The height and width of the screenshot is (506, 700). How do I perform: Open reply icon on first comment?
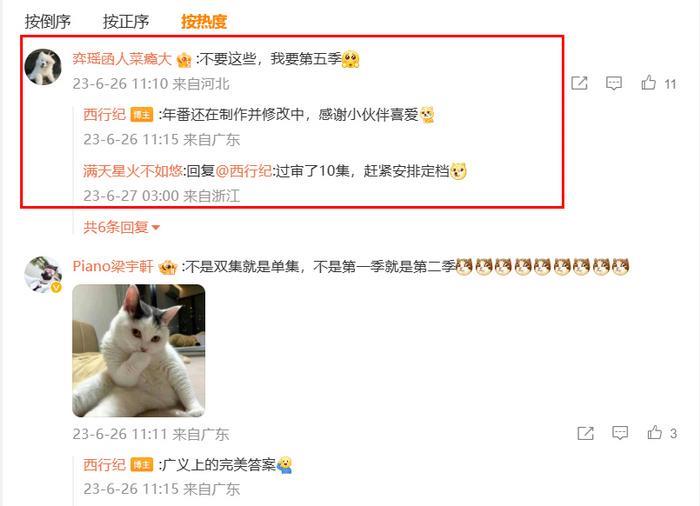coord(614,83)
